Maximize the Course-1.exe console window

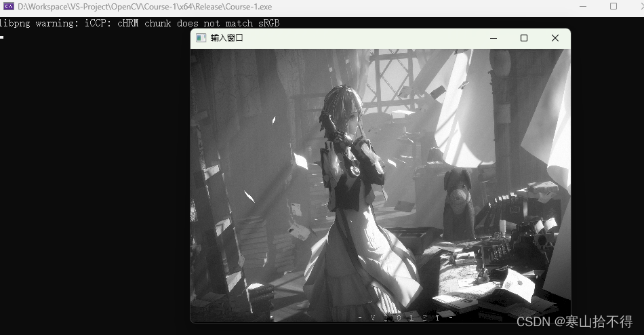613,7
